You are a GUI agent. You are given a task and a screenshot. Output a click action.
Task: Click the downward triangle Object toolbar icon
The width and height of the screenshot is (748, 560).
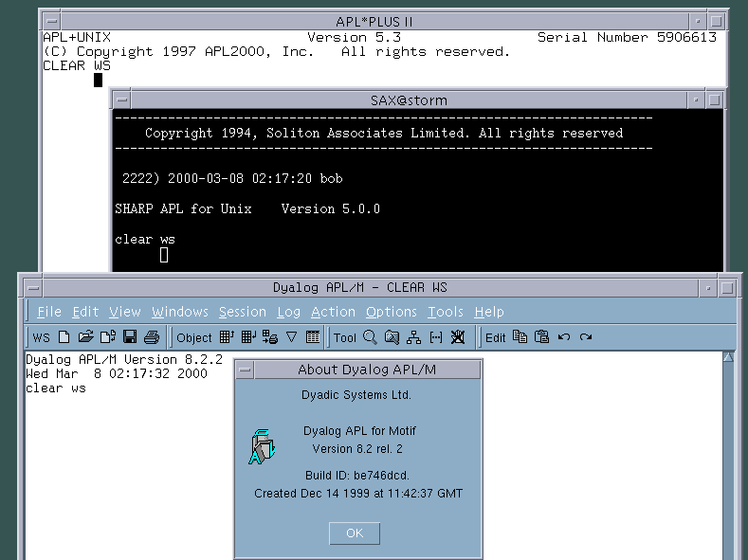(x=291, y=337)
